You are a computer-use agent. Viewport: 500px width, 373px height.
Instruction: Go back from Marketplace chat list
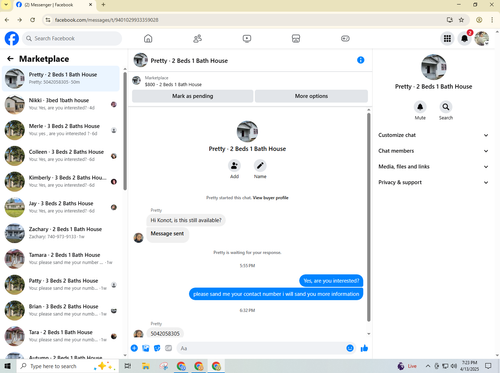pyautogui.click(x=10, y=59)
